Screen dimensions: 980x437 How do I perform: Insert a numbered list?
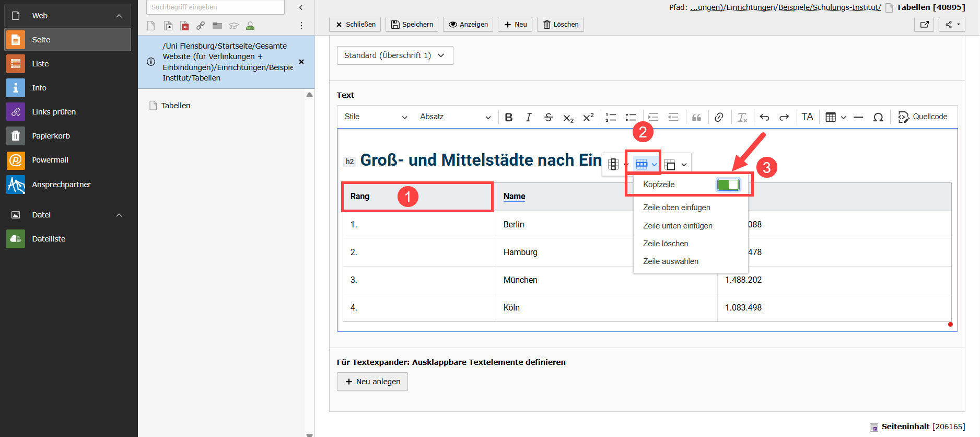pos(610,117)
